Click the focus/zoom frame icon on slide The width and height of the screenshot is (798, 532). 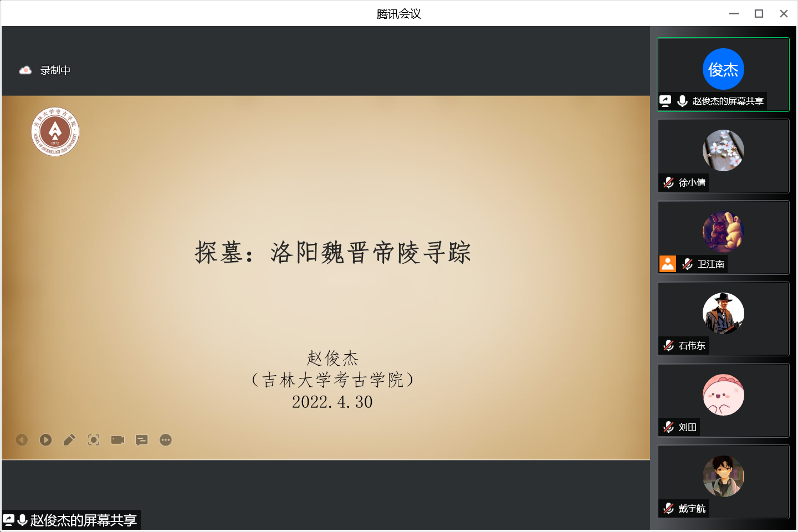[x=94, y=440]
